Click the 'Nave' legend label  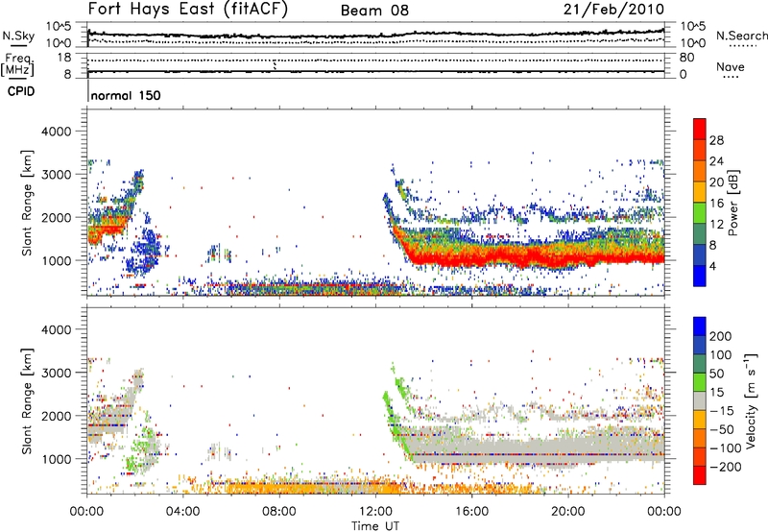pos(731,66)
